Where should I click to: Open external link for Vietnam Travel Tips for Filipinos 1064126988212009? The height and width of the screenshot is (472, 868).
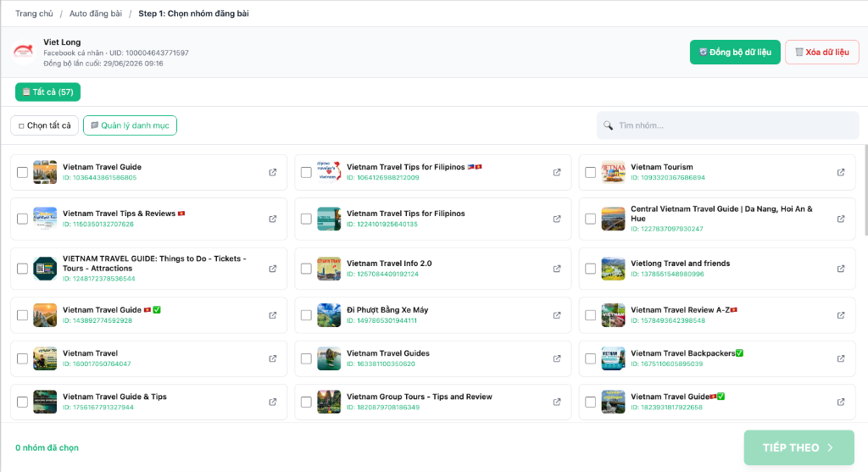click(557, 172)
